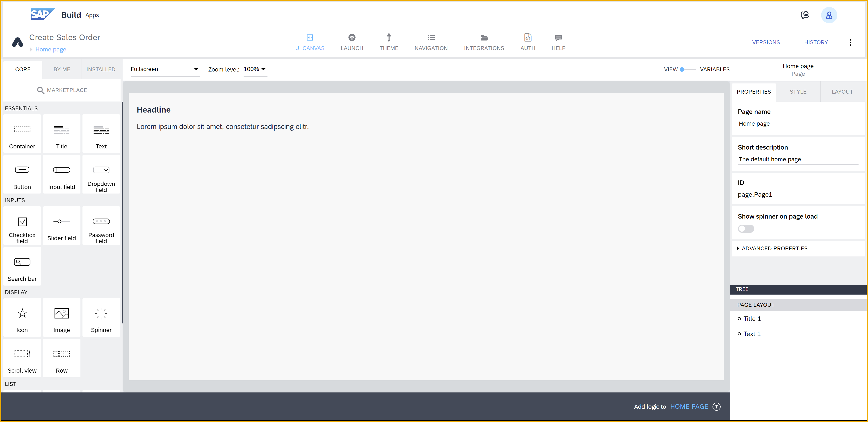Select the STYLE tab in properties panel
The image size is (868, 422).
coord(798,91)
